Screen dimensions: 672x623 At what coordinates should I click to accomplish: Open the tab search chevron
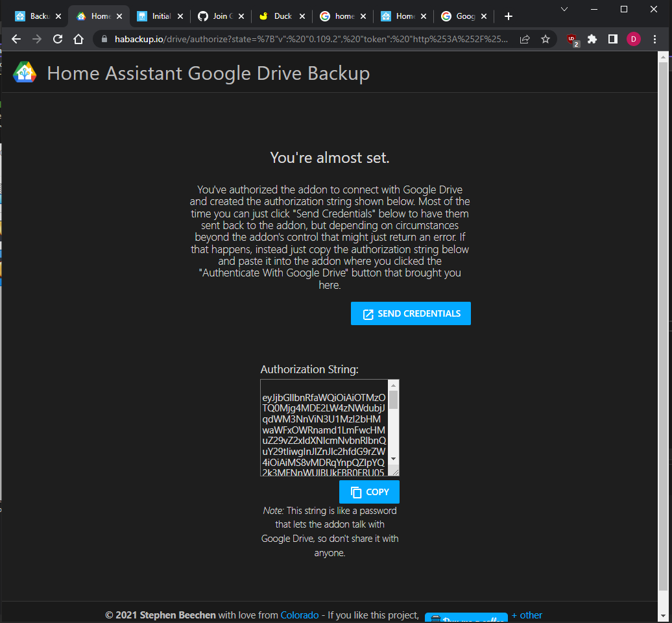564,9
